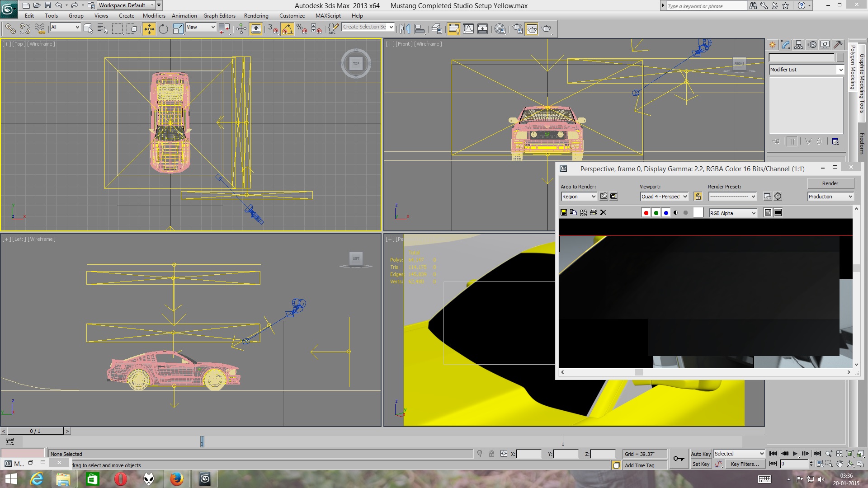Open the Rendering menu
868x488 pixels.
[256, 15]
